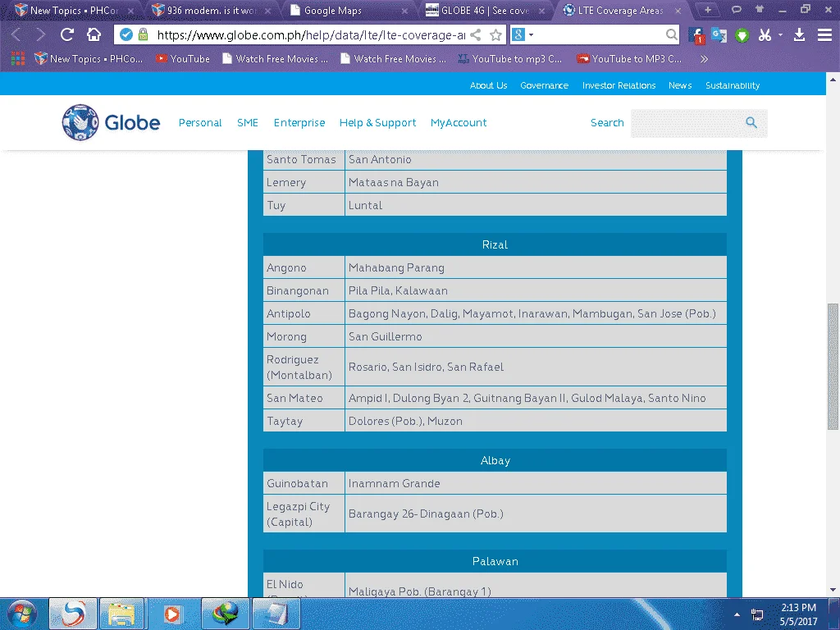This screenshot has width=840, height=630.
Task: Share the page via share icon
Action: (x=475, y=35)
